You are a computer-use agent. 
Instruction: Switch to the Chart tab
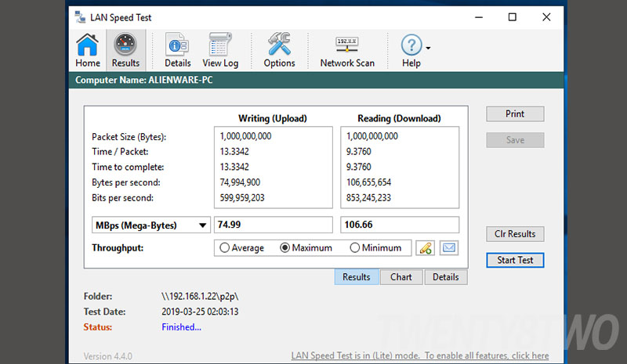(401, 277)
